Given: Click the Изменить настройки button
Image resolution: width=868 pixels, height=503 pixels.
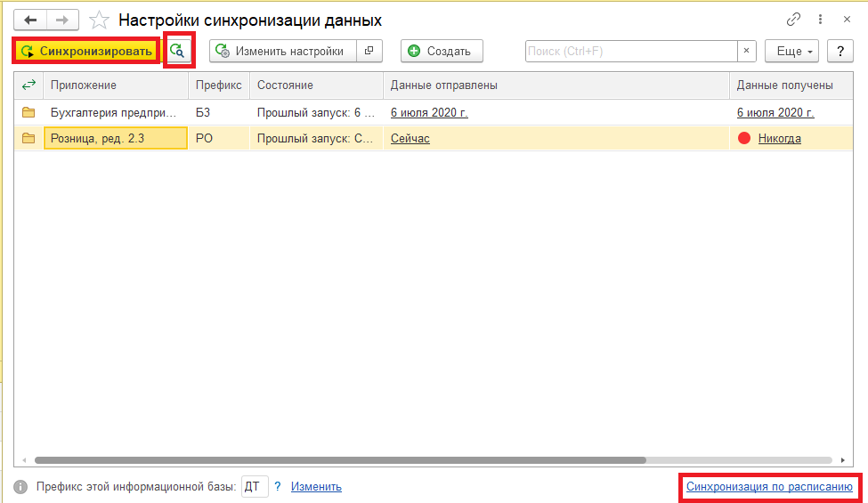Looking at the screenshot, I should (x=282, y=52).
